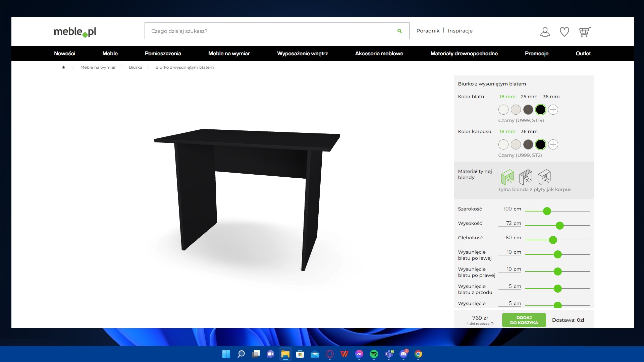
Task: Open Spotify from the taskbar
Action: (x=374, y=354)
